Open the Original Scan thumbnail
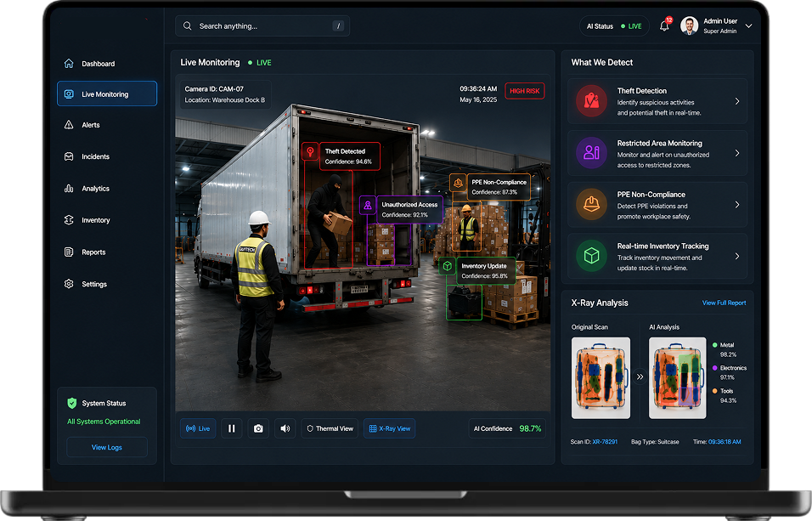The width and height of the screenshot is (812, 521). pyautogui.click(x=601, y=377)
